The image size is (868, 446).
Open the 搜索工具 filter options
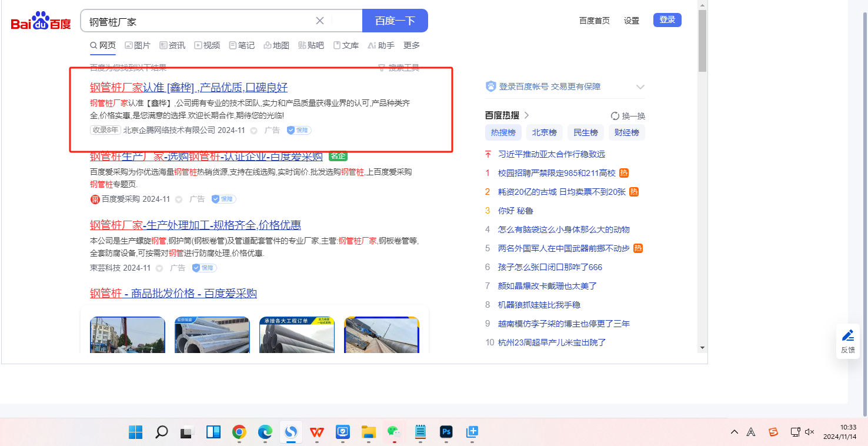click(399, 68)
